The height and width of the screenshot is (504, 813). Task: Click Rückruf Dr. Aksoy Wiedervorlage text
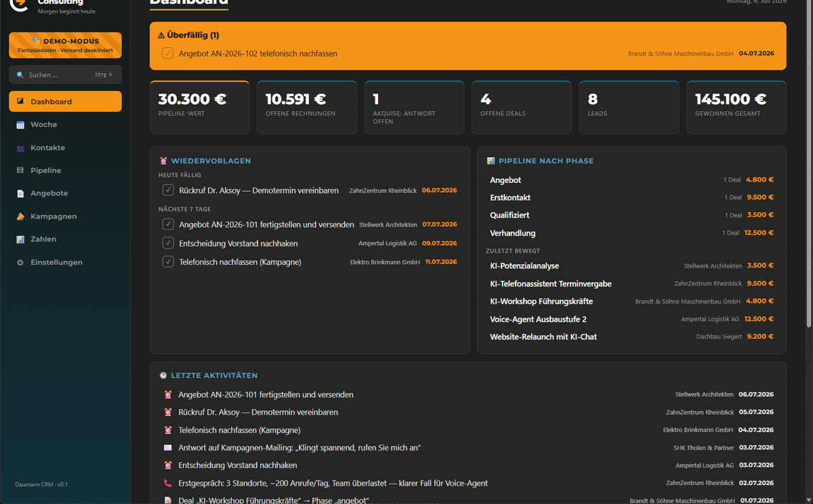tap(259, 190)
